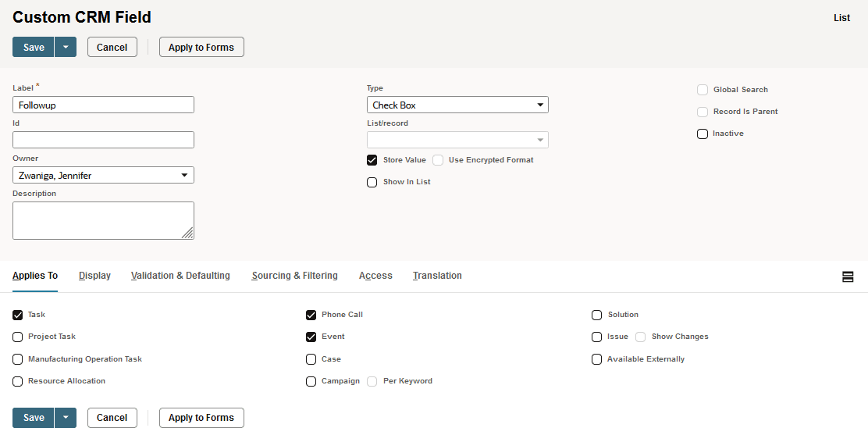868x435 pixels.
Task: Uncheck the Event checkbox
Action: click(x=311, y=337)
